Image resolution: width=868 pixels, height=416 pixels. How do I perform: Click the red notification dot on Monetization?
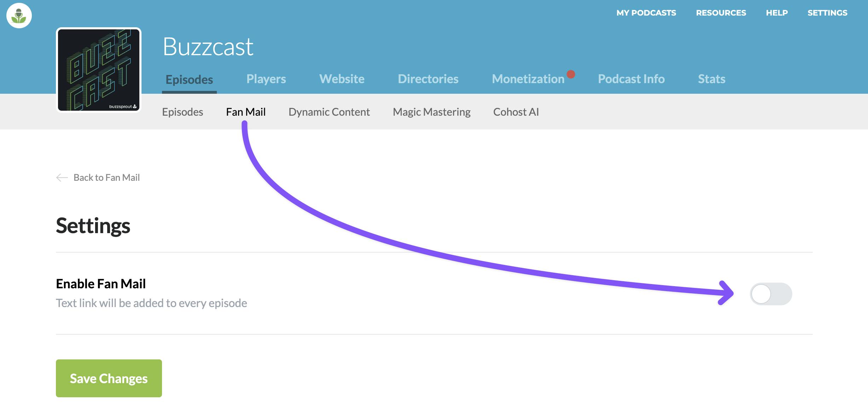pyautogui.click(x=570, y=74)
